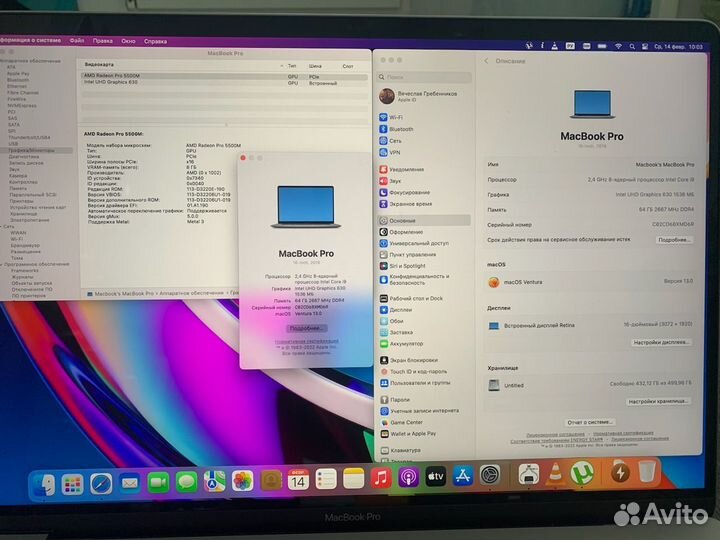Launch Finder from the Dock

tap(45, 484)
